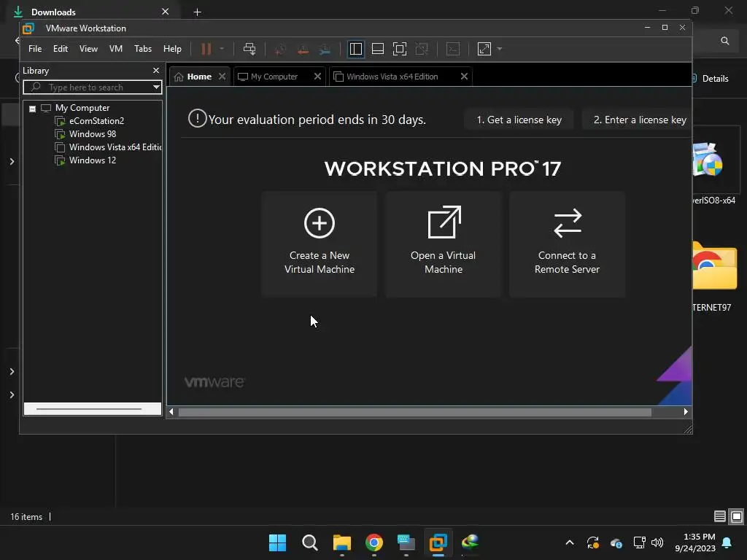Click the take snapshot toolbar icon
The width and height of the screenshot is (747, 560).
[280, 49]
